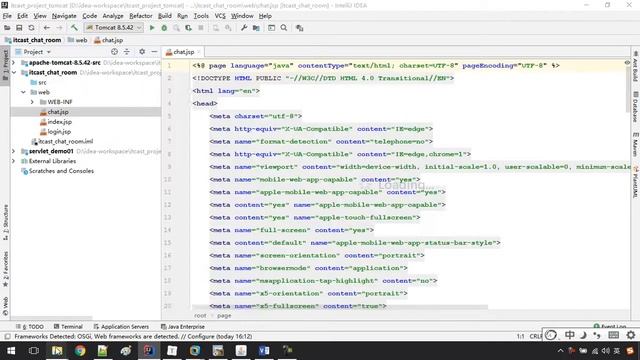
Task: Open the Windows Start menu
Action: pyautogui.click(x=11, y=351)
